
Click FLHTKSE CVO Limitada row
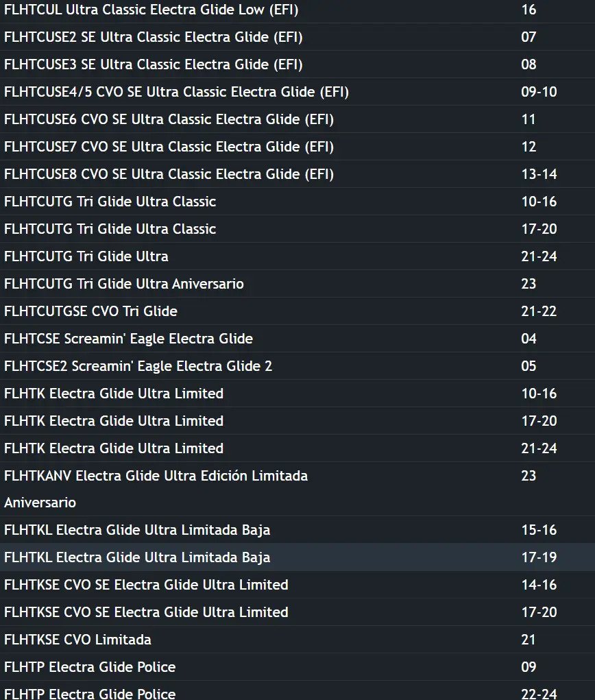297,640
